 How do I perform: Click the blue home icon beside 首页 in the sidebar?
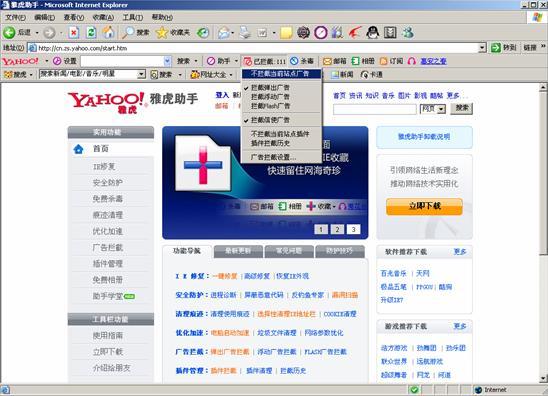(79, 149)
